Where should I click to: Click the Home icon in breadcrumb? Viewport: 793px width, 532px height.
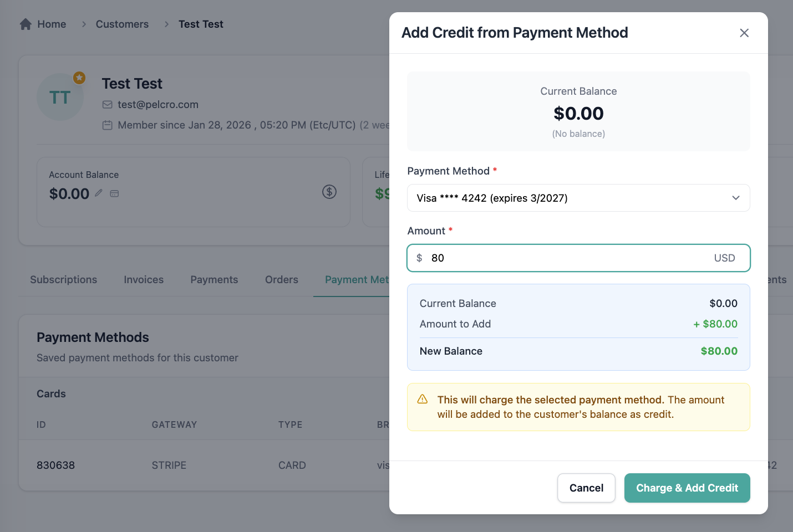tap(26, 24)
